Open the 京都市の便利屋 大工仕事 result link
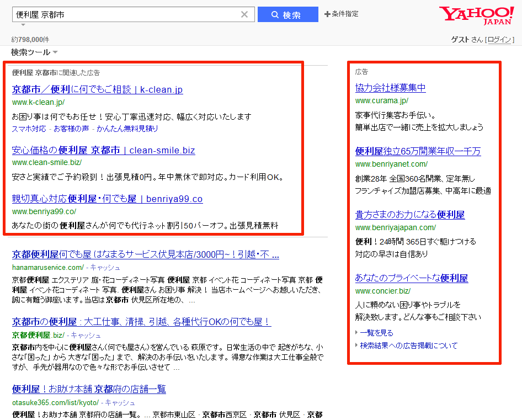The image size is (522, 420). point(141,322)
